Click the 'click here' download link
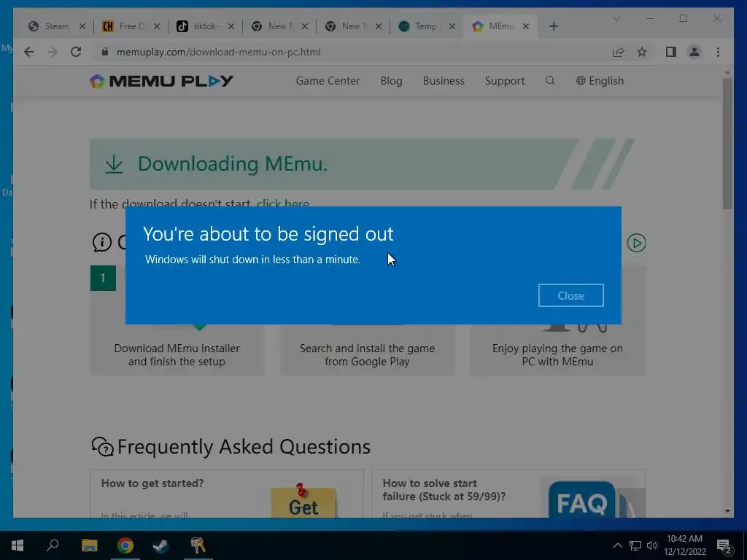747x560 pixels. point(282,204)
